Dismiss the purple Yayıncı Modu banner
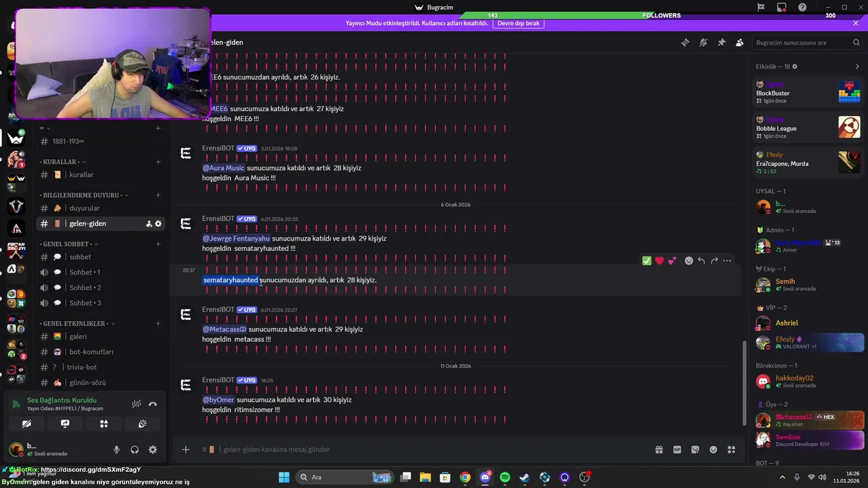Viewport: 868px width, 488px height. pos(856,23)
